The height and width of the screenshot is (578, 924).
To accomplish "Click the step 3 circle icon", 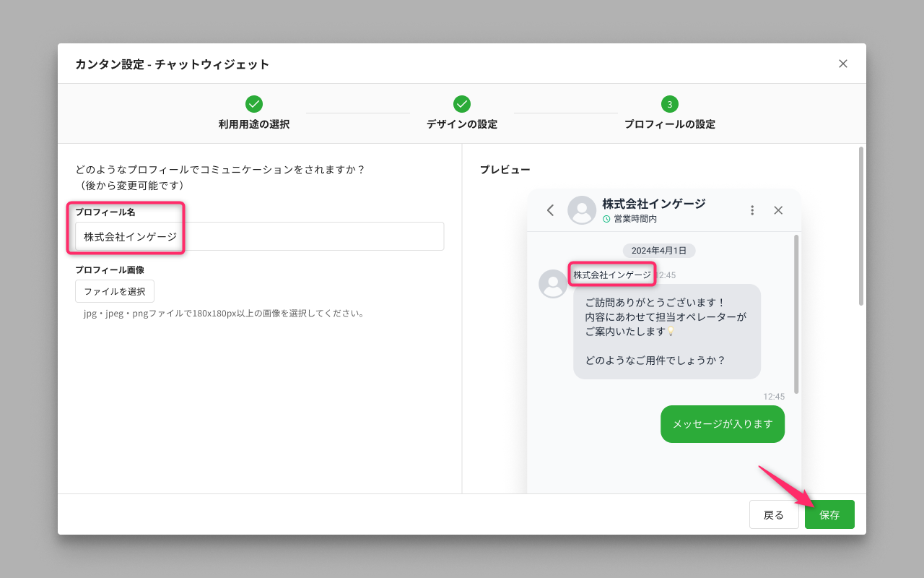I will (670, 104).
